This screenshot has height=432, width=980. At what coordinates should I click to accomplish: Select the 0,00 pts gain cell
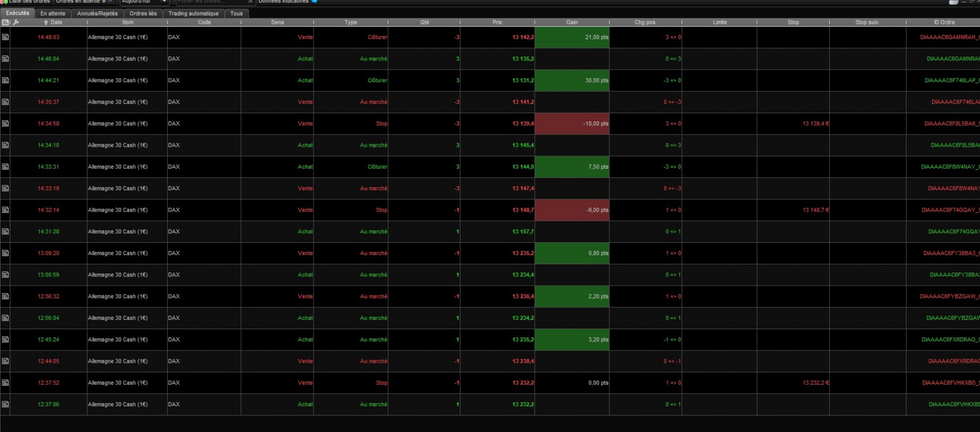click(572, 383)
